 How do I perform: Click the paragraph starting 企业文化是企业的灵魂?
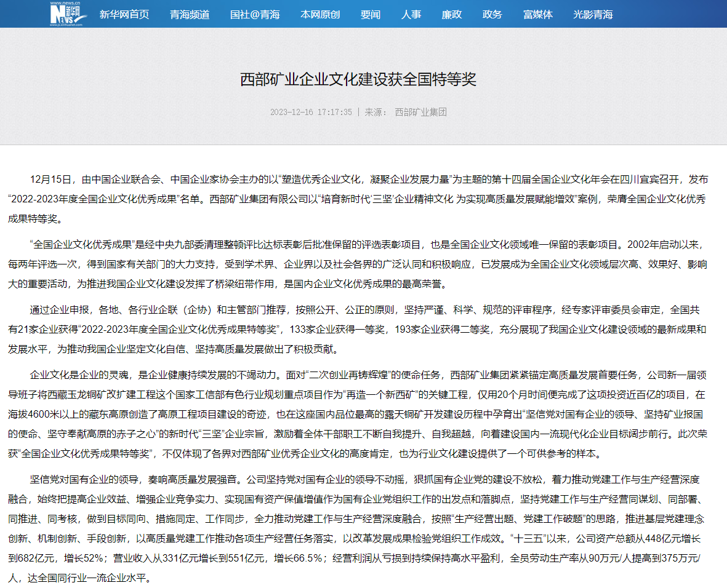click(x=358, y=414)
